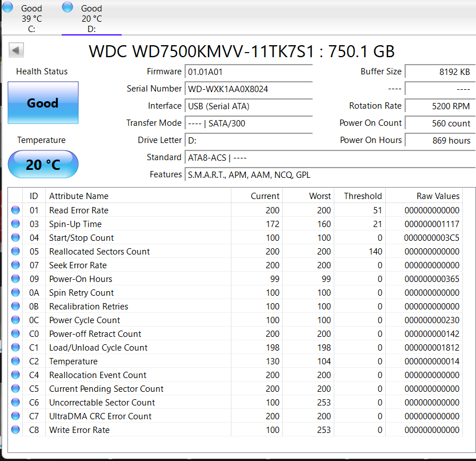Click status orb for Spin-Up Time
Viewport: 476px width, 461px height.
point(15,224)
